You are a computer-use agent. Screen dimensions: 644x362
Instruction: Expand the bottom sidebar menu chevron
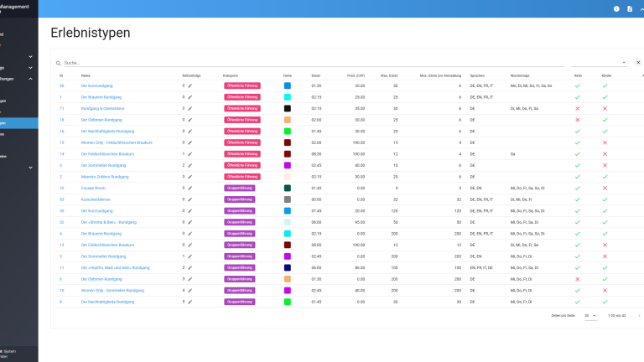point(30,167)
